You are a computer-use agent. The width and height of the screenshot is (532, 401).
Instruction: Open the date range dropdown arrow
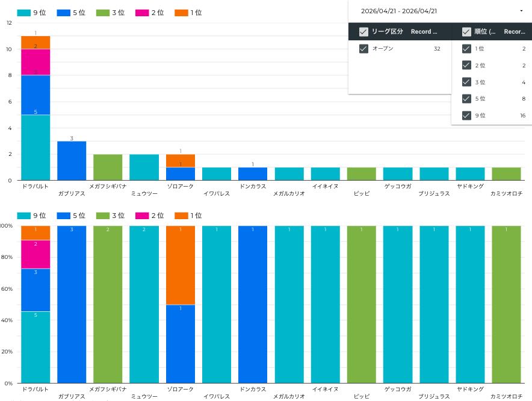[x=521, y=11]
